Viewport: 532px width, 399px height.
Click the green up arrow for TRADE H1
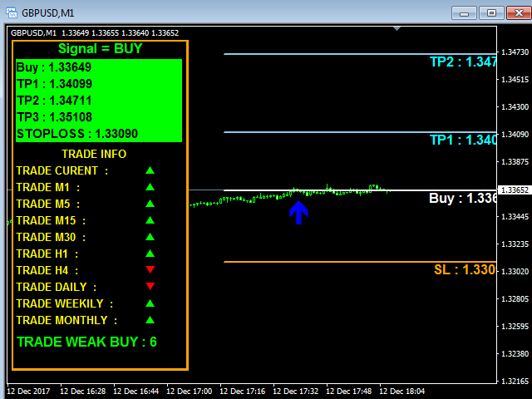point(150,254)
